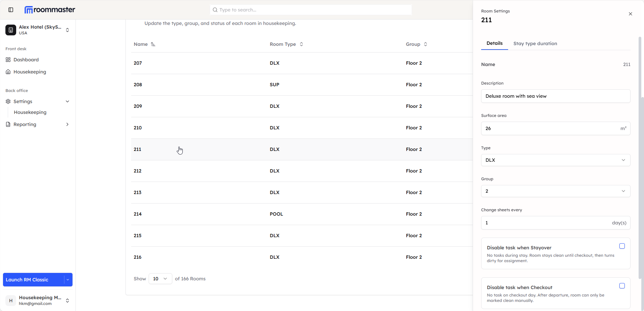Close the Room Settings panel
Image resolution: width=644 pixels, height=311 pixels.
(630, 14)
